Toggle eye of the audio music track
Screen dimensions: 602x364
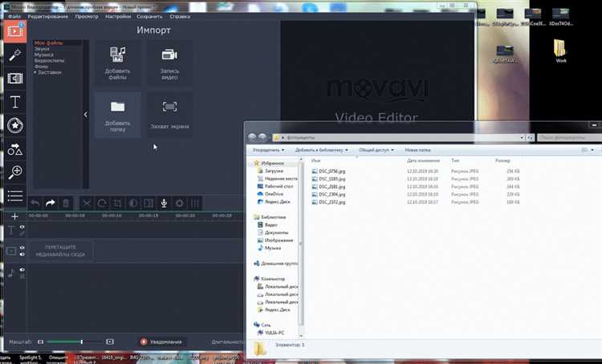tap(22, 270)
